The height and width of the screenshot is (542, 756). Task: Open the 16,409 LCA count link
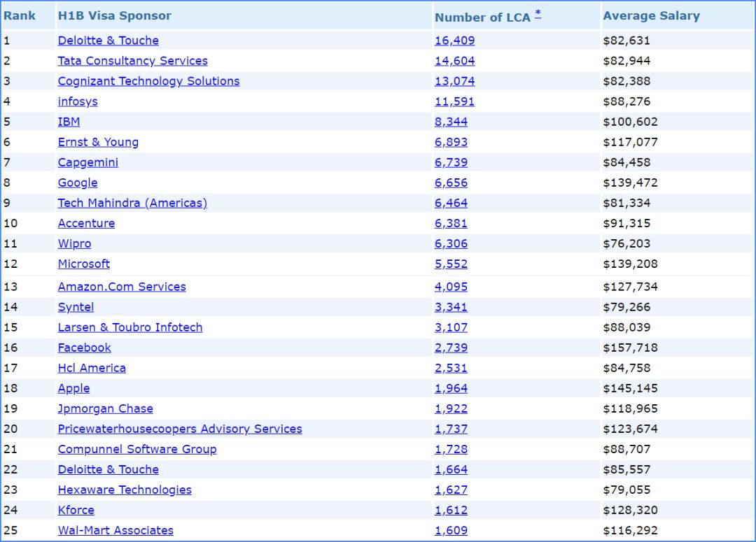click(x=455, y=41)
